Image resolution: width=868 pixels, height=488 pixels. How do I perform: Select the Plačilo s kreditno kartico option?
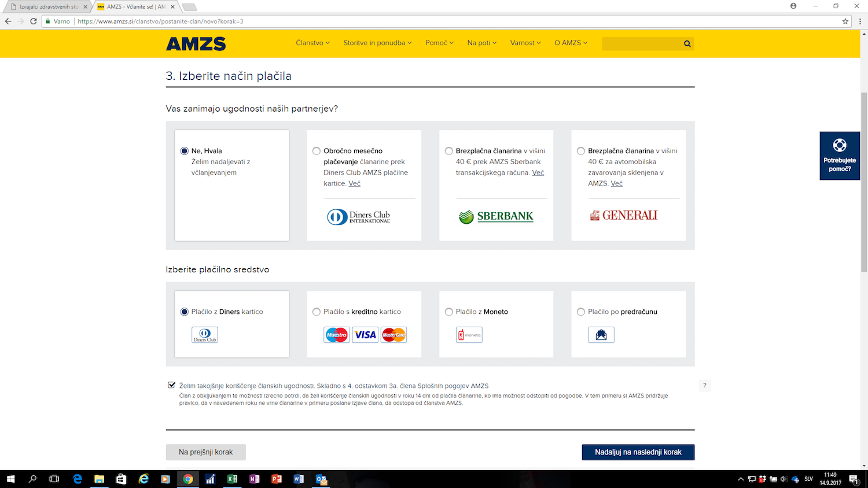(317, 312)
